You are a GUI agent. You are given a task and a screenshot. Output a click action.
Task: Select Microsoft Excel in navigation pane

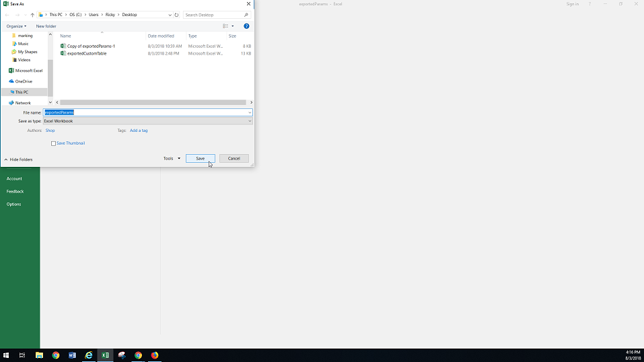tap(28, 71)
